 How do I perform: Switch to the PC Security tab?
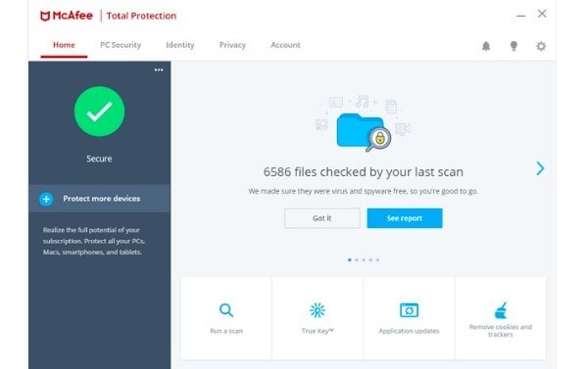coord(121,45)
